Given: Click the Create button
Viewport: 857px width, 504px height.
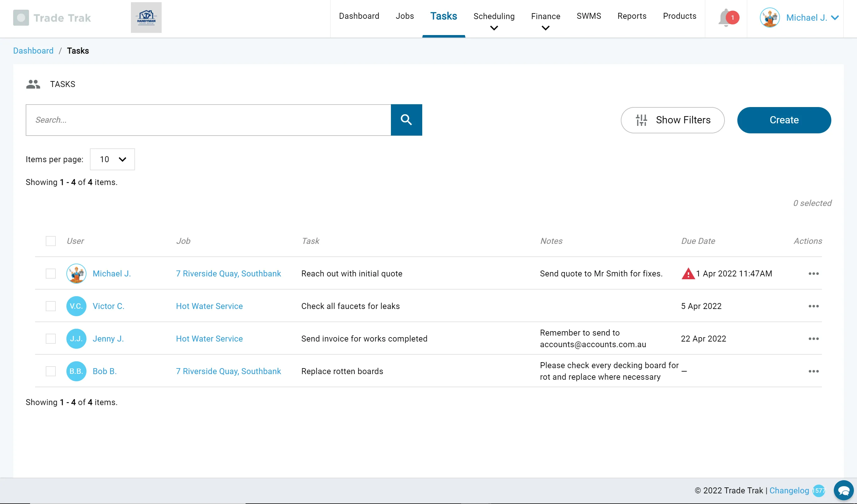Looking at the screenshot, I should pyautogui.click(x=784, y=120).
